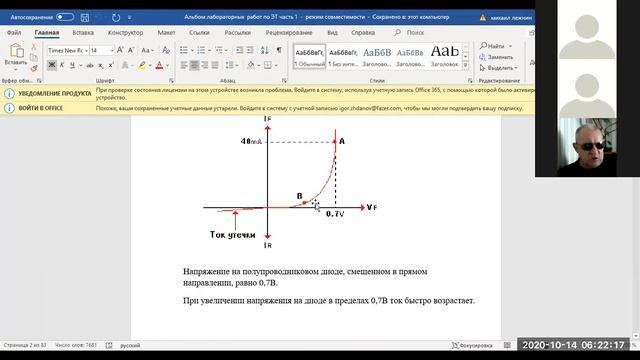Select the Без интервала style
The width and height of the screenshot is (640, 360).
coord(343,57)
